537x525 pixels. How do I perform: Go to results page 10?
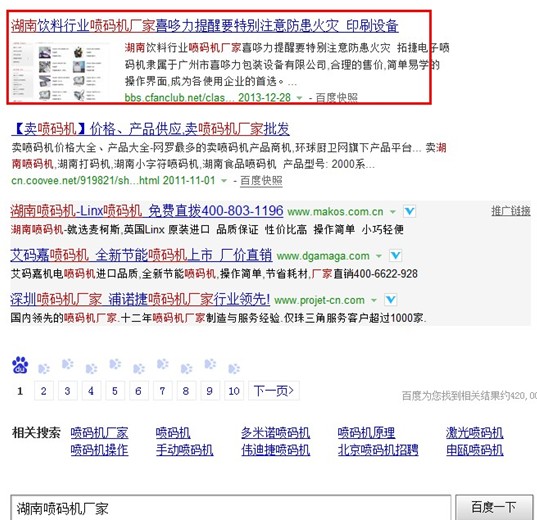[234, 391]
